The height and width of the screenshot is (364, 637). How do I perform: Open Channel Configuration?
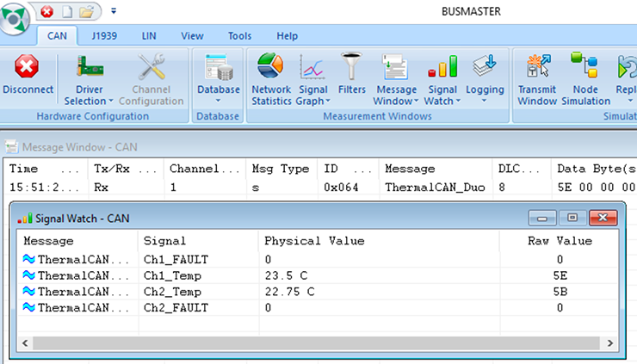click(152, 79)
